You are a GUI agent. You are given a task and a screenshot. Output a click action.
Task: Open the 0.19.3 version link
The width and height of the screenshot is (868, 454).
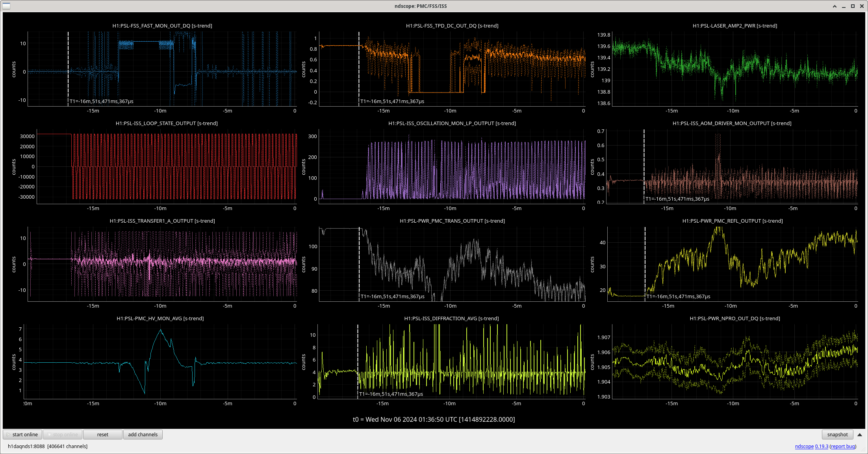coord(822,446)
